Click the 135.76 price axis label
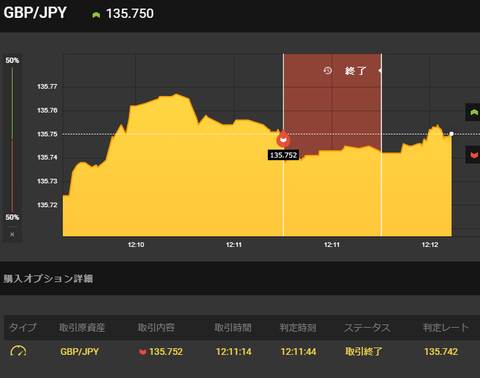The height and width of the screenshot is (378, 480). 47,110
